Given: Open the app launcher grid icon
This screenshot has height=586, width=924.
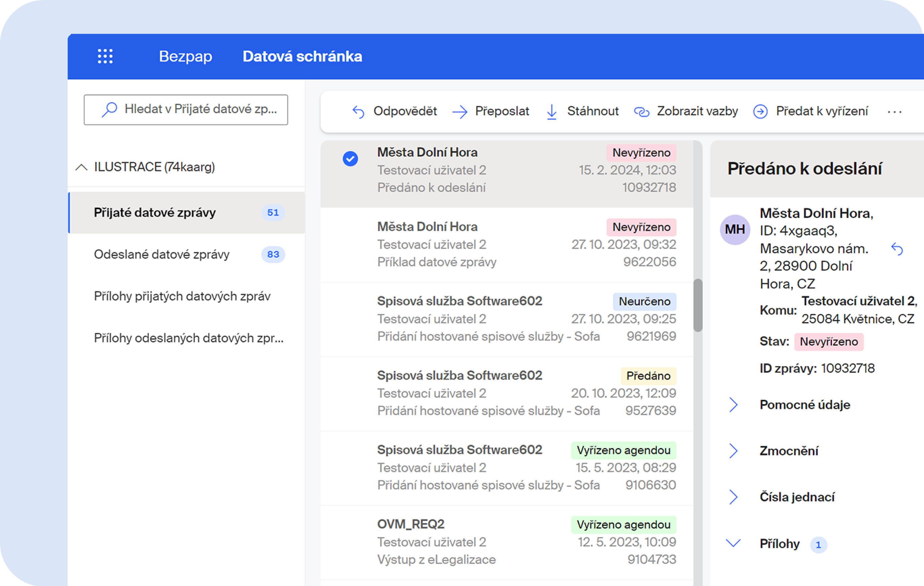Looking at the screenshot, I should coord(105,57).
